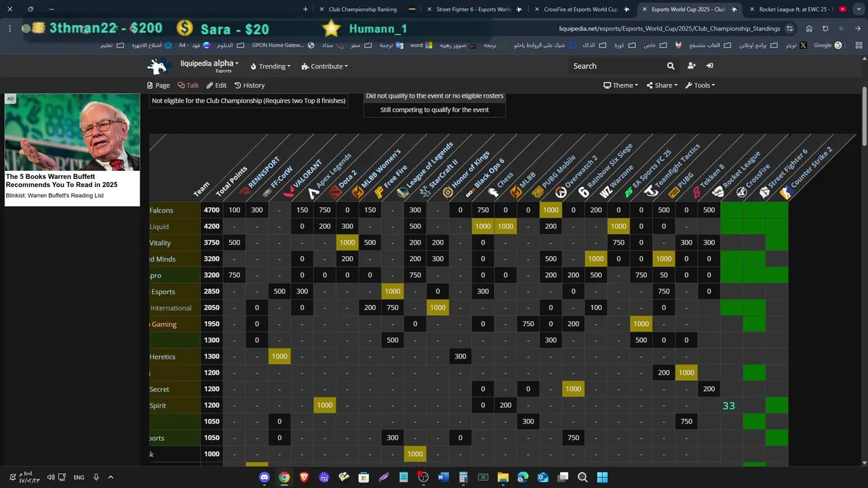The height and width of the screenshot is (488, 868).
Task: Click the Vitality team link
Action: tap(160, 243)
